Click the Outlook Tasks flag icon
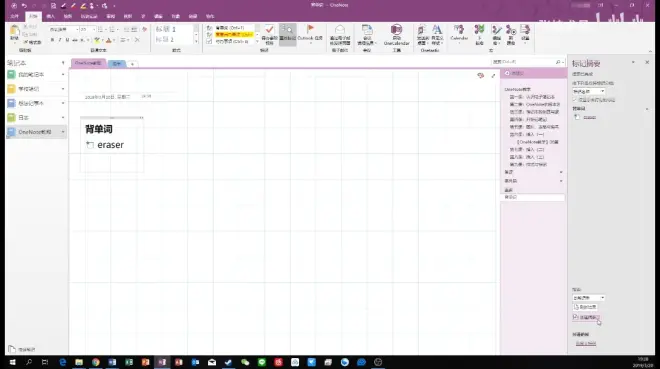The height and width of the screenshot is (369, 660). tap(310, 29)
